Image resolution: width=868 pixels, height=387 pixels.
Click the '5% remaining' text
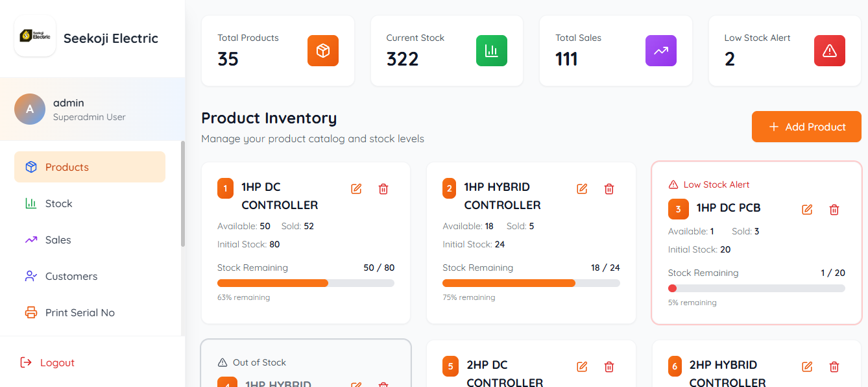click(692, 303)
